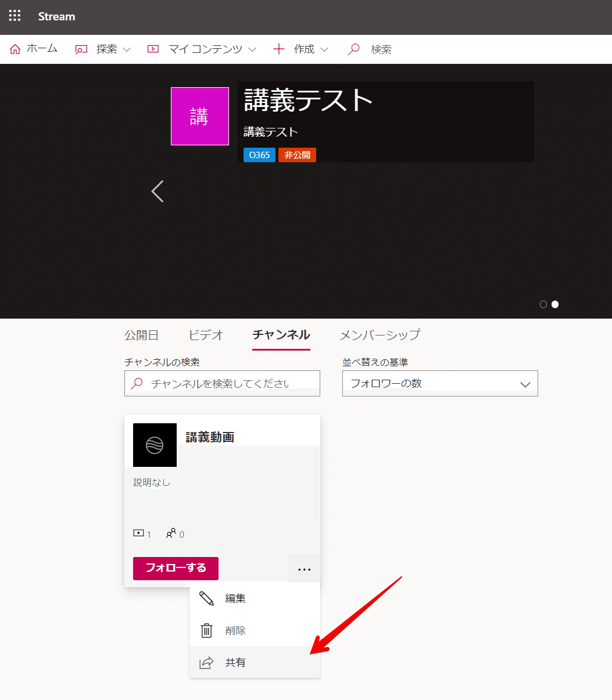Click the trash icon next to 削除
The image size is (612, 700).
tap(206, 630)
